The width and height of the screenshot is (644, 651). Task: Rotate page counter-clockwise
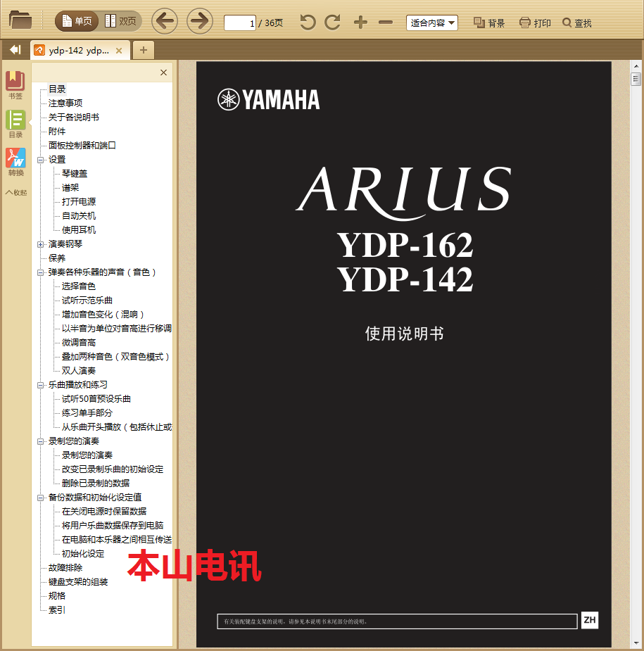[308, 22]
